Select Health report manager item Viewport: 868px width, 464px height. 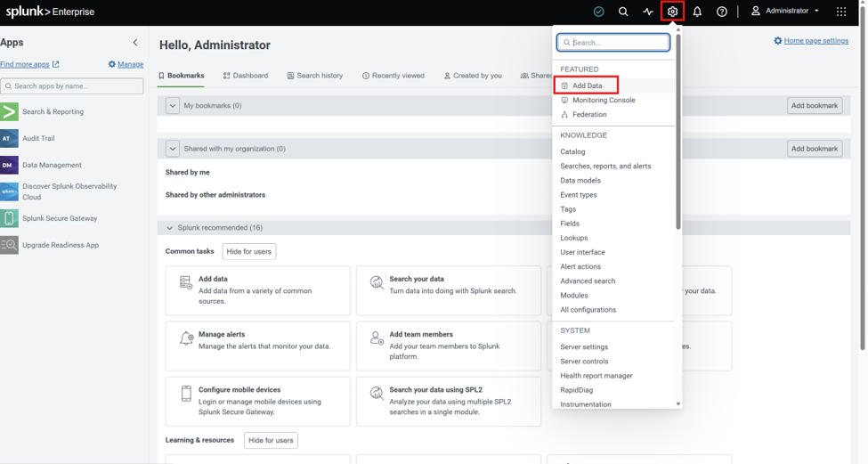(596, 376)
